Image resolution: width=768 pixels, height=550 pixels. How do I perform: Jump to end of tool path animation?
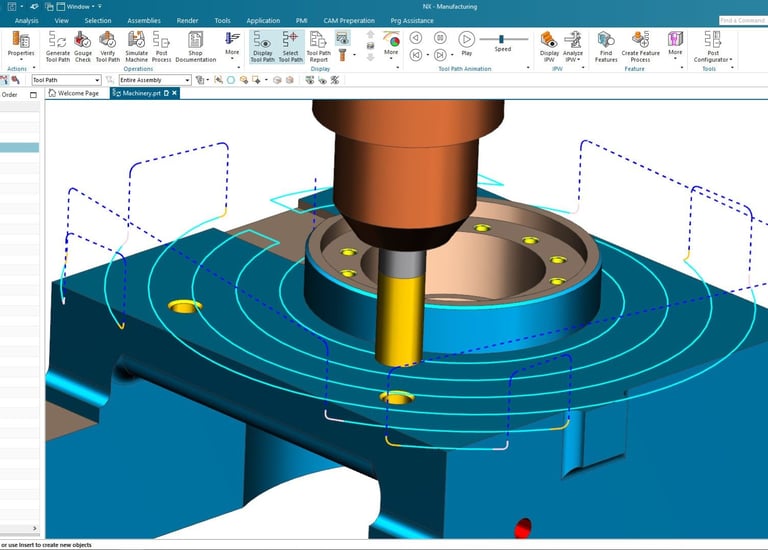[x=440, y=55]
